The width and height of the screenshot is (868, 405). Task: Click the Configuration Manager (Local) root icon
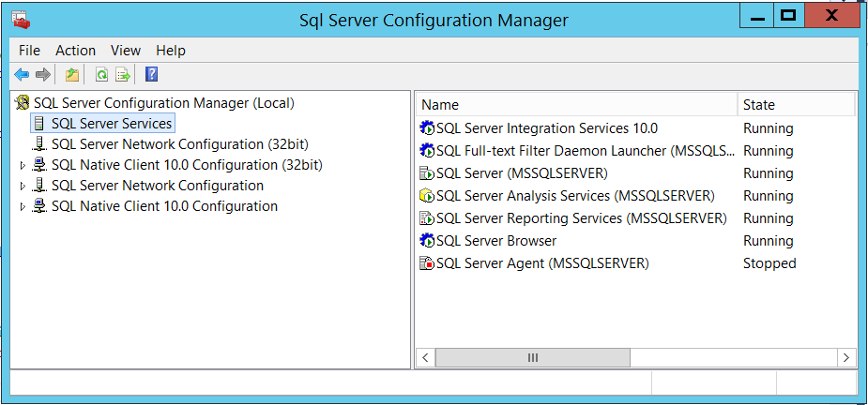[23, 103]
